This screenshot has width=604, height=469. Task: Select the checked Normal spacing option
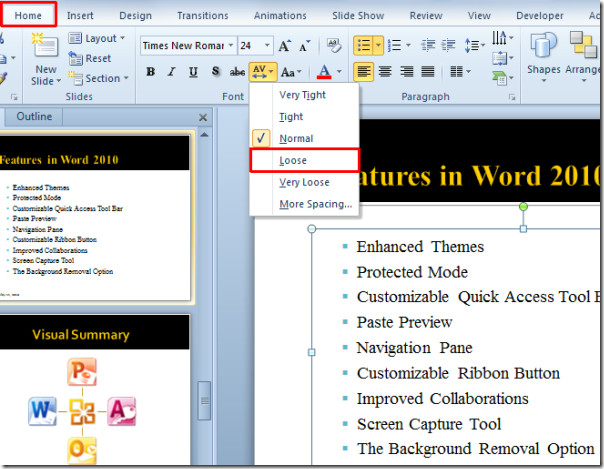296,139
